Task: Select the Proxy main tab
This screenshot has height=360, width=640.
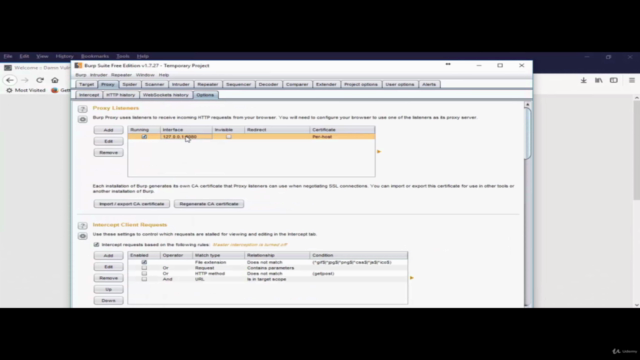Action: tap(108, 84)
